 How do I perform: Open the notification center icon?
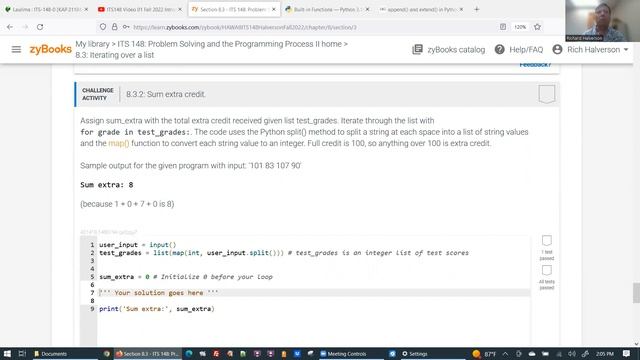click(x=627, y=353)
